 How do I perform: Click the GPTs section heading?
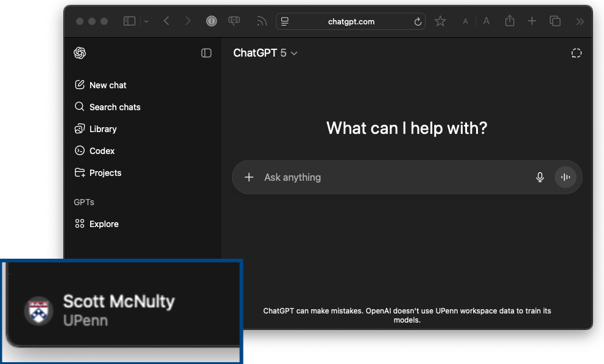(x=84, y=202)
